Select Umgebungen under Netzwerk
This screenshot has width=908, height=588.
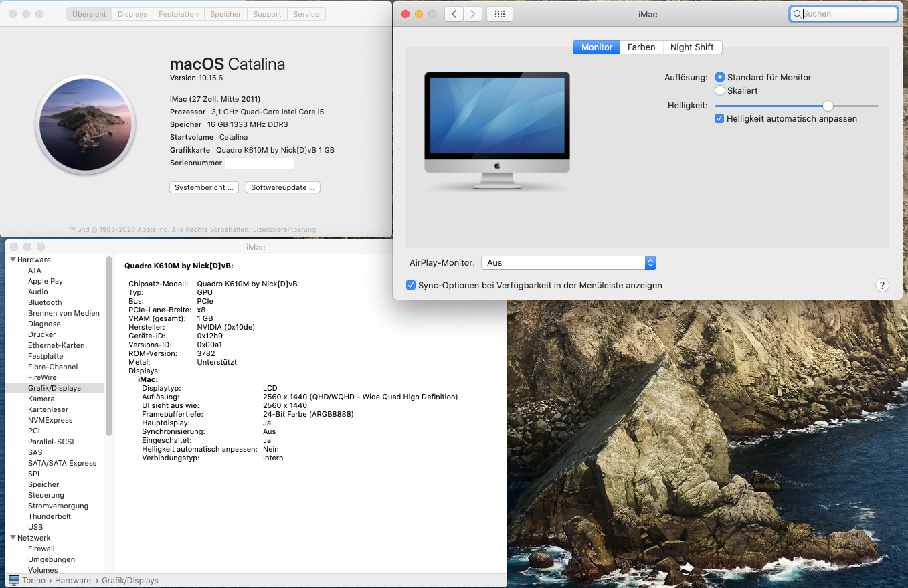(x=52, y=559)
